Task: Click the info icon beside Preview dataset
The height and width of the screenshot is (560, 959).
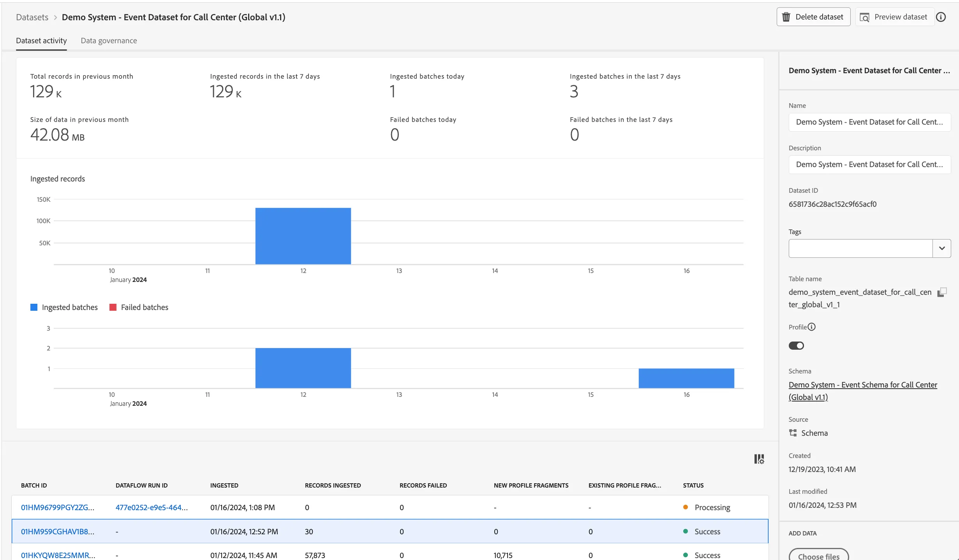Action: pos(941,17)
